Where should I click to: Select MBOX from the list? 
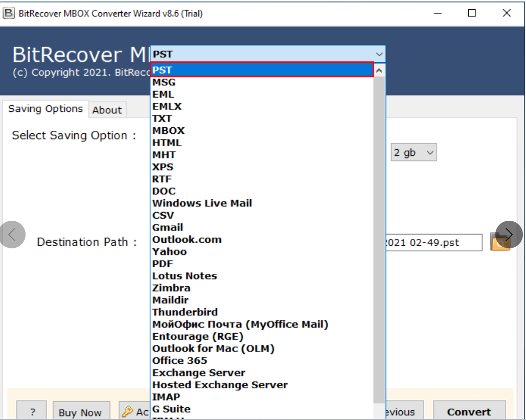click(262, 130)
